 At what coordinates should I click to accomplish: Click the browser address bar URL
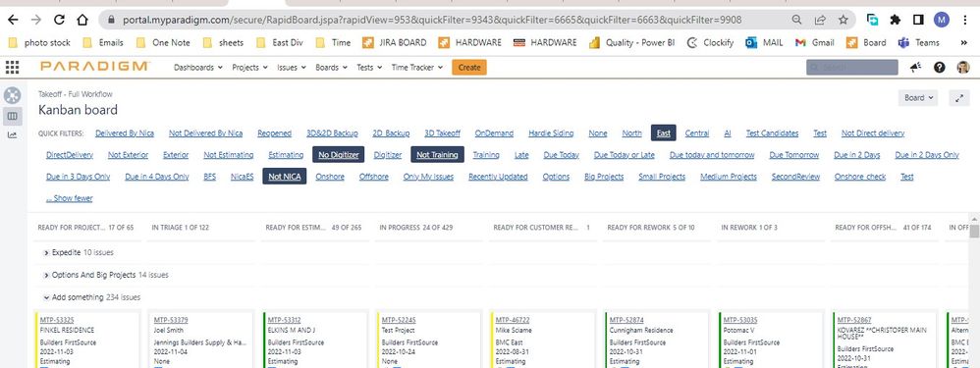432,20
